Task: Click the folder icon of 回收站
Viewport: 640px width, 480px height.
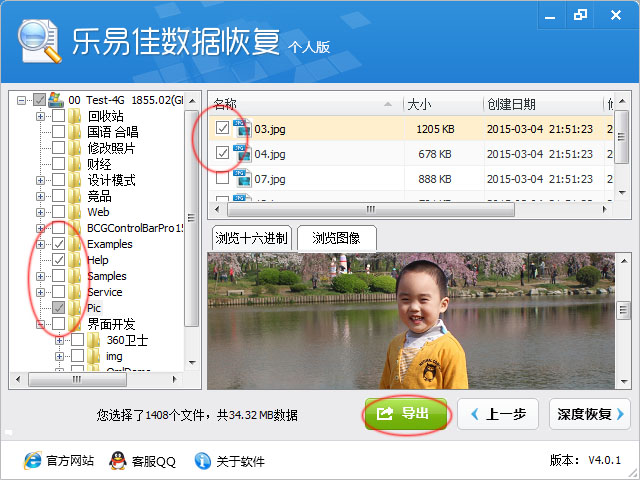Action: [x=75, y=116]
